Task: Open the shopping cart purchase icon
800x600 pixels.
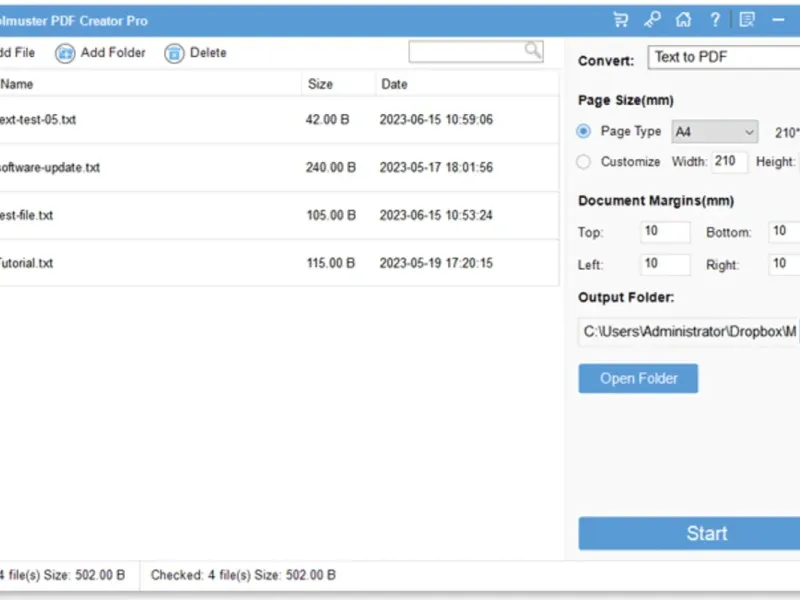Action: [620, 20]
